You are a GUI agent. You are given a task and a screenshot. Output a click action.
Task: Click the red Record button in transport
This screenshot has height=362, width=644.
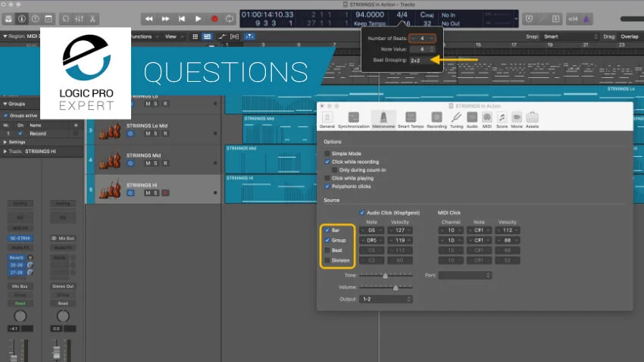tap(214, 19)
